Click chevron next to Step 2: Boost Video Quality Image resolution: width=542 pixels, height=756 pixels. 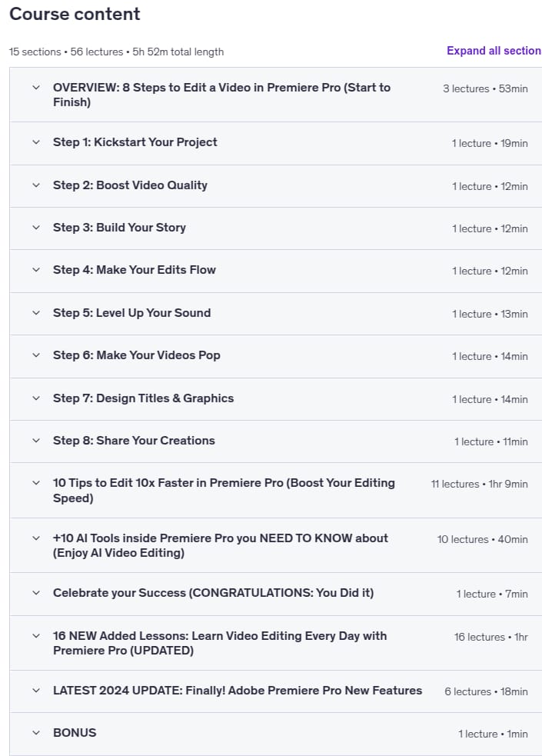(36, 185)
